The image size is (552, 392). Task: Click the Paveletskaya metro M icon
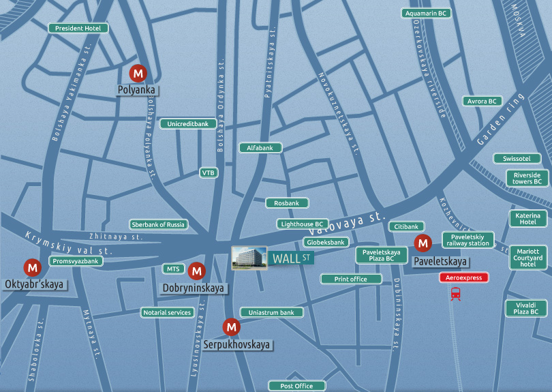click(x=423, y=243)
